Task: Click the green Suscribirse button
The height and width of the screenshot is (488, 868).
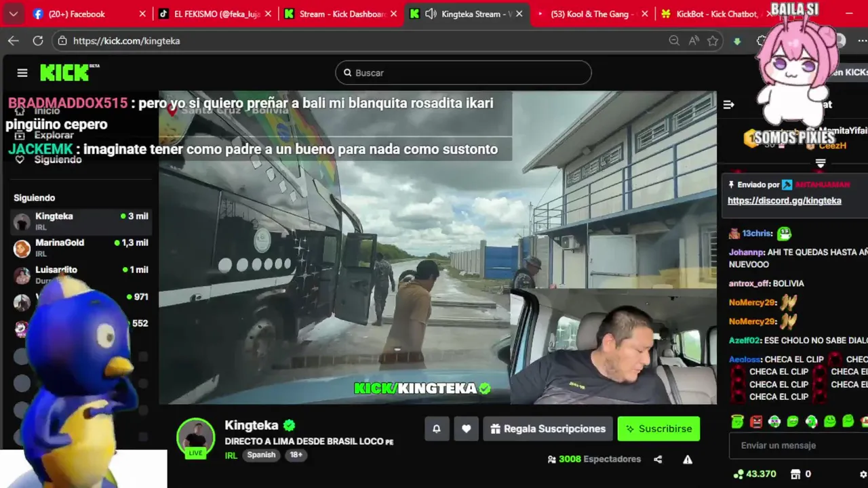Action: [658, 429]
